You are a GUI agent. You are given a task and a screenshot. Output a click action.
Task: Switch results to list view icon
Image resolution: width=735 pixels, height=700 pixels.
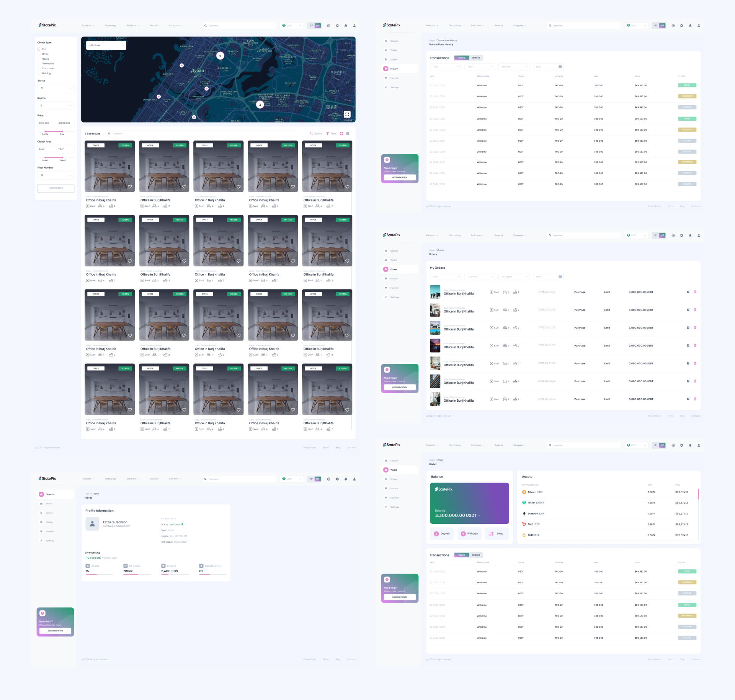pos(348,134)
